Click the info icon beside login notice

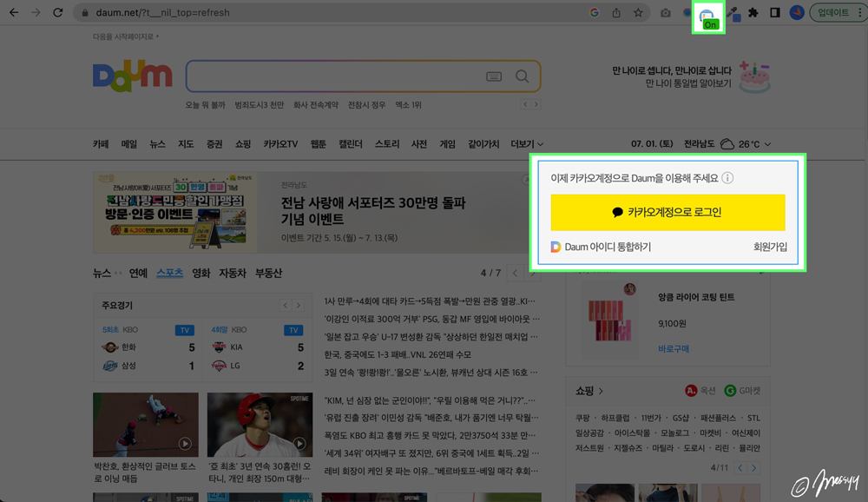coord(727,178)
